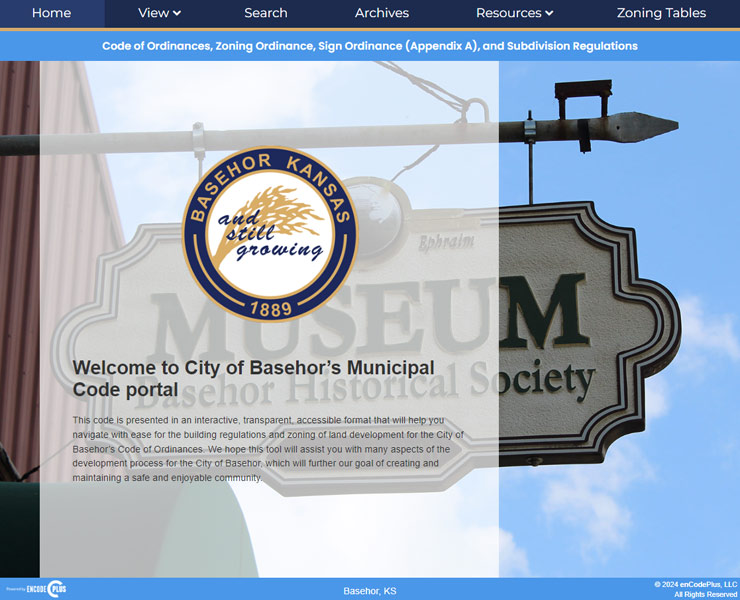This screenshot has height=600, width=740.
Task: Click the 'This code is presented' intro paragraph
Action: pyautogui.click(x=268, y=449)
